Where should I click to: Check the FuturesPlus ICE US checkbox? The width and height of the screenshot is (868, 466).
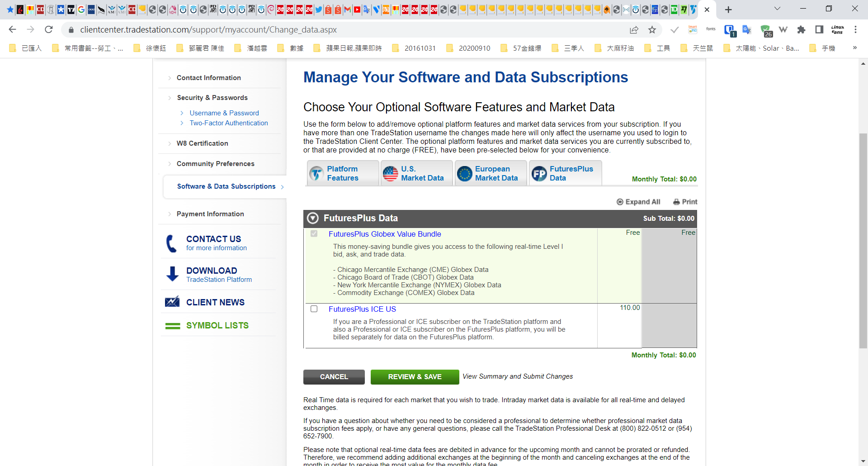[314, 309]
